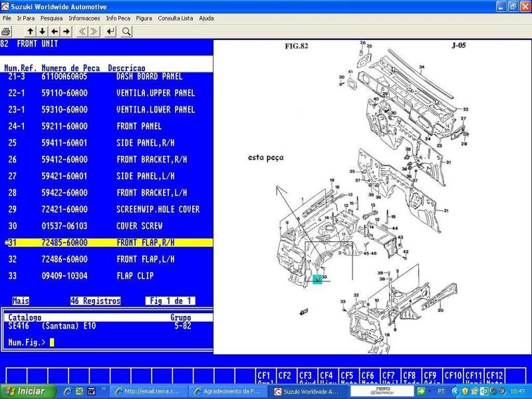Select row 29 SCREENWIP.HOLE COVER

[106, 209]
